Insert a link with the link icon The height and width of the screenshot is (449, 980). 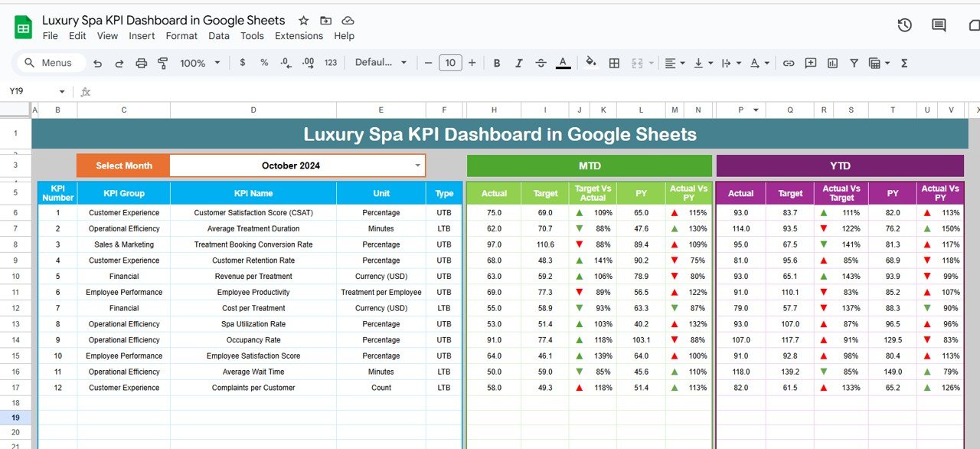pos(789,63)
